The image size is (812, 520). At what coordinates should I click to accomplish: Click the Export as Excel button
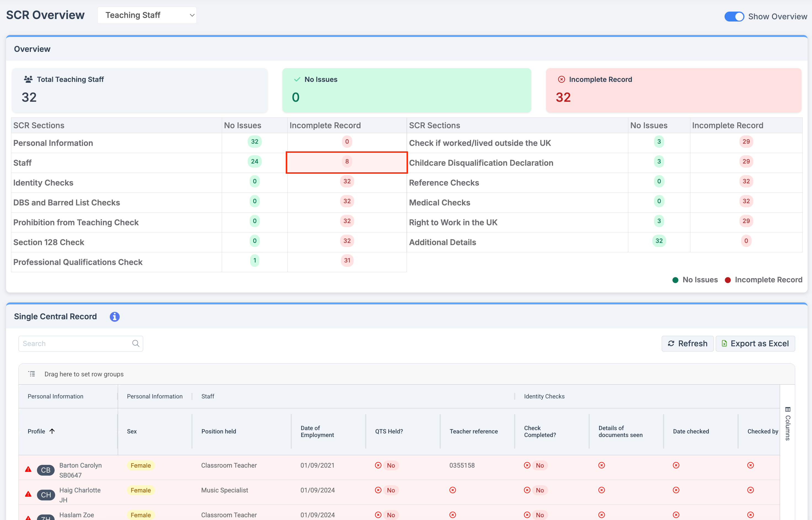coord(755,343)
